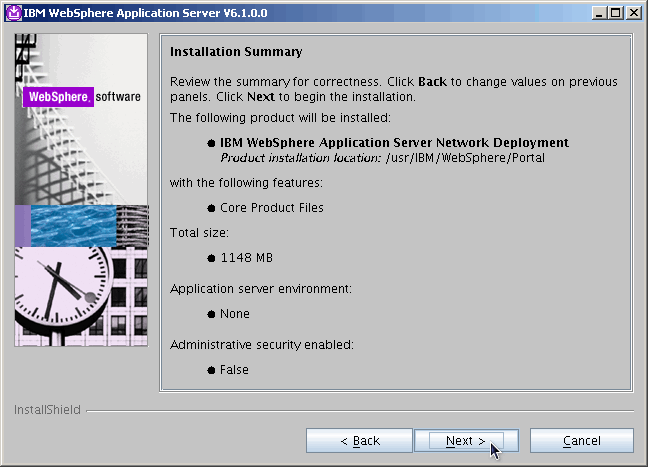Viewport: 648px width, 467px height.
Task: Click the Next button to begin installation
Action: [x=465, y=441]
